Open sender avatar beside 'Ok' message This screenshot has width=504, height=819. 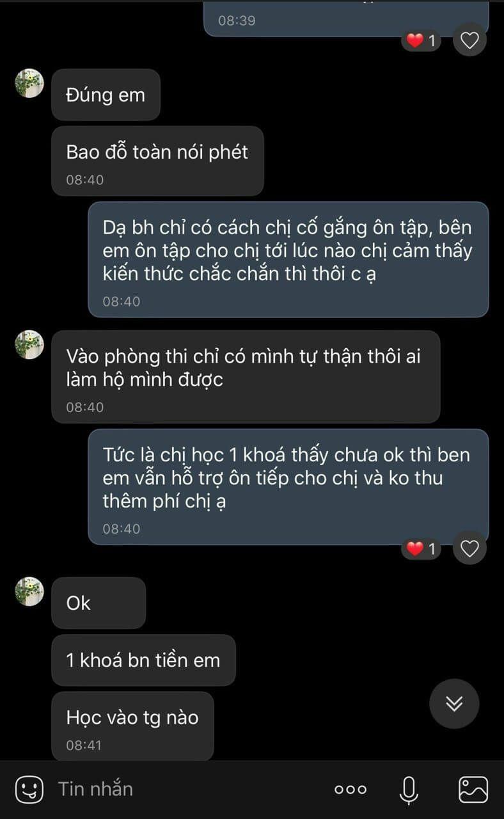pos(29,591)
